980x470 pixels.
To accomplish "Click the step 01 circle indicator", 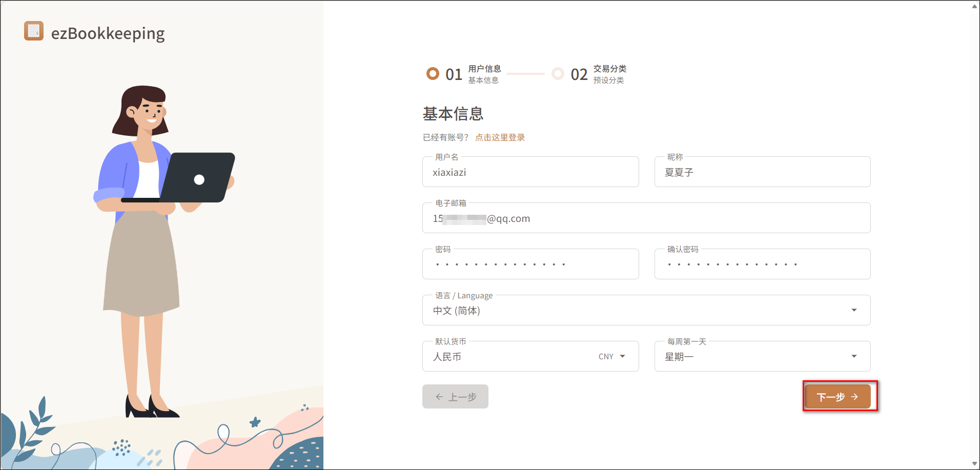I will pos(433,74).
